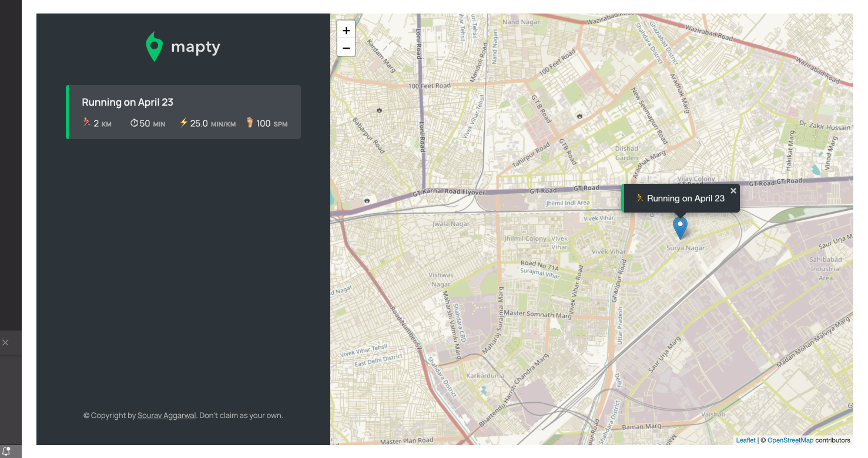The height and width of the screenshot is (458, 868).
Task: Close the Running on April 23 popup
Action: (733, 191)
